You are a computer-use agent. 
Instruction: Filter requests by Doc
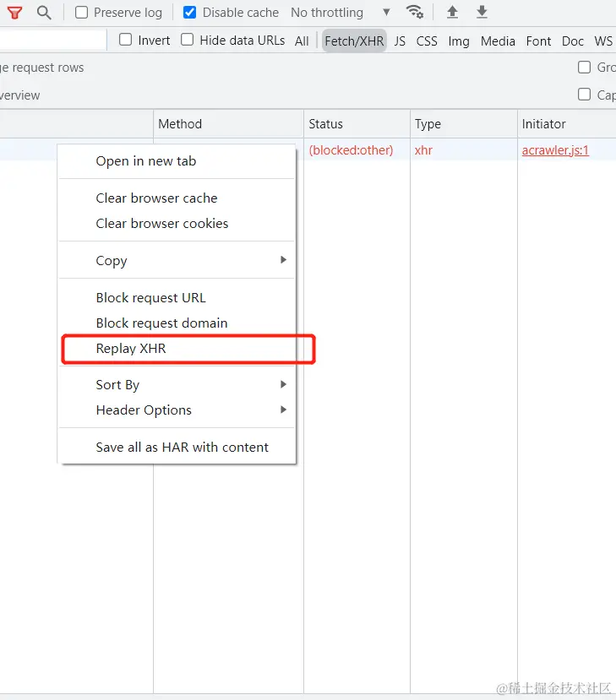(573, 41)
